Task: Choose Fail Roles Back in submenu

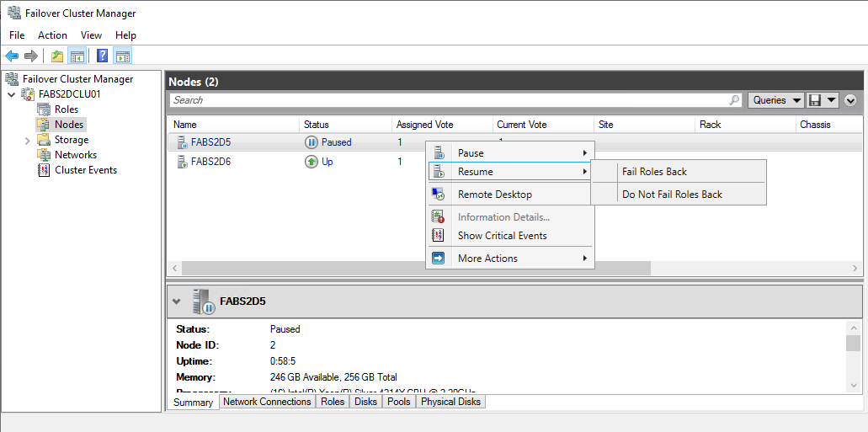Action: click(654, 172)
